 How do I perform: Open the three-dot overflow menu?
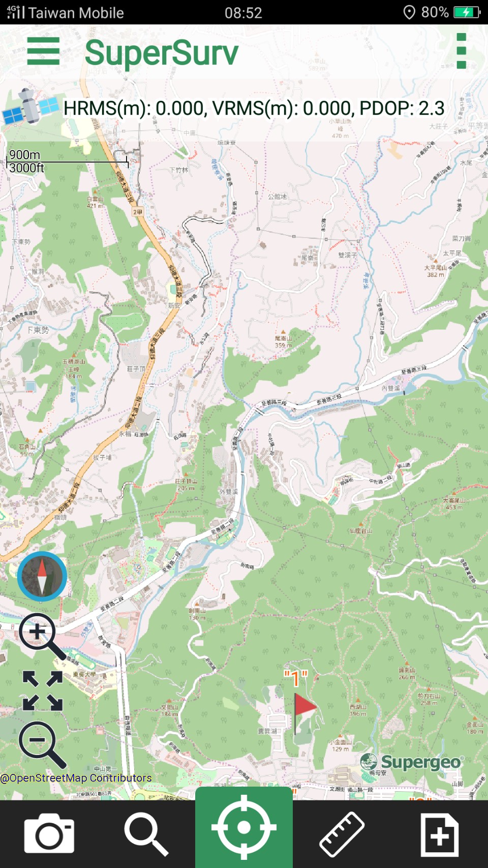tap(462, 51)
